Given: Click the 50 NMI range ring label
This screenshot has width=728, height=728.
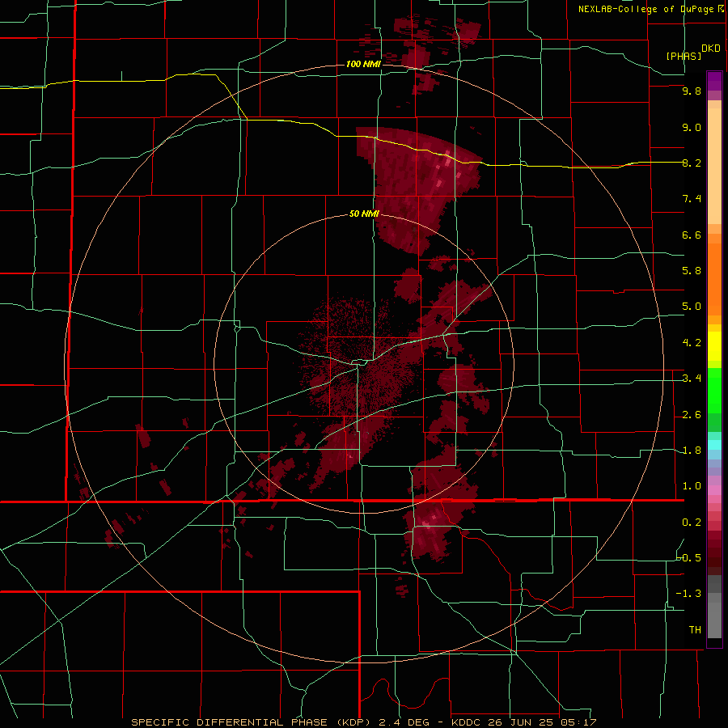Looking at the screenshot, I should [x=364, y=214].
